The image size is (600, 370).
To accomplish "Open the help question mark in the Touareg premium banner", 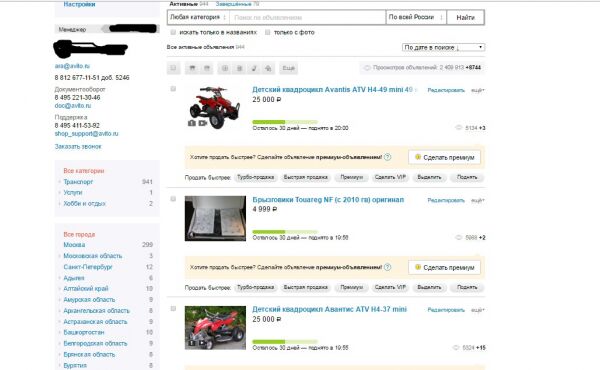I will 388,267.
